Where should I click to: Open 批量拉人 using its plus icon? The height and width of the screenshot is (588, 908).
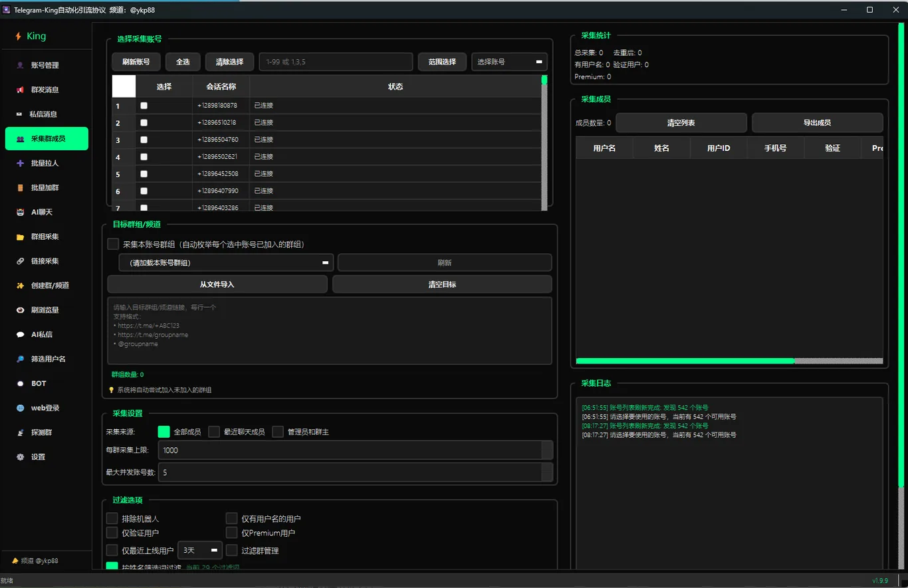(x=20, y=163)
